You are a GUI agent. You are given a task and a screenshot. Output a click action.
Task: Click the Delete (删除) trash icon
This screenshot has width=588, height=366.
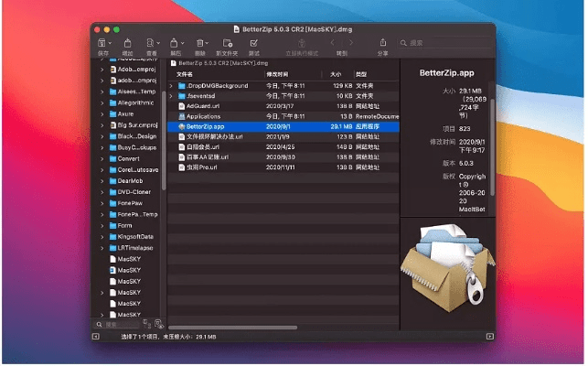pos(201,43)
